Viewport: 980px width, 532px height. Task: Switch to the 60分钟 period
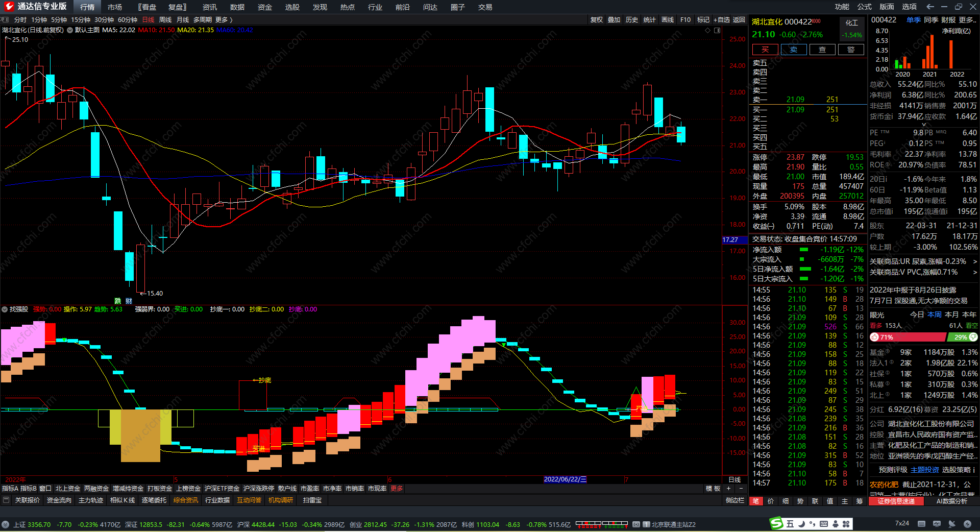pos(128,20)
